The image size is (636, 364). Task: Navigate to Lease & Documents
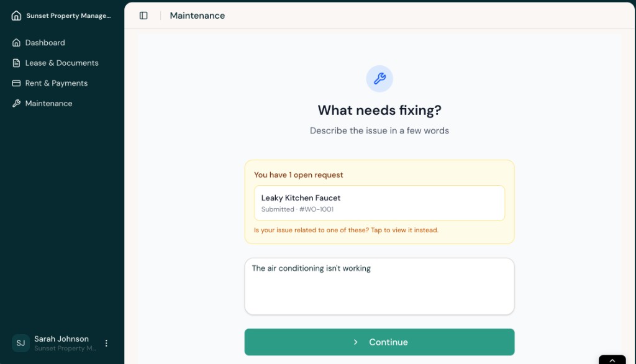tap(61, 63)
